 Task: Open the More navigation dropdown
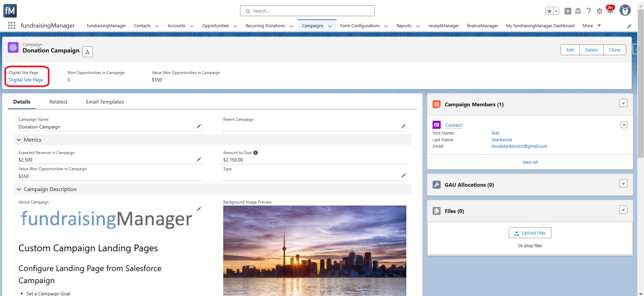[x=591, y=26]
